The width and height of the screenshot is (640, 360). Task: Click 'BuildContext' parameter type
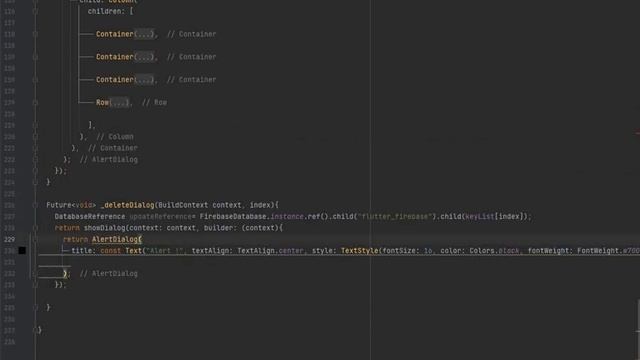pos(183,205)
